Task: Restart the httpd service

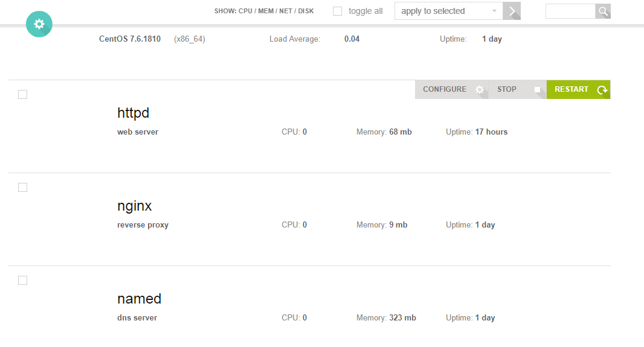Action: click(x=578, y=89)
